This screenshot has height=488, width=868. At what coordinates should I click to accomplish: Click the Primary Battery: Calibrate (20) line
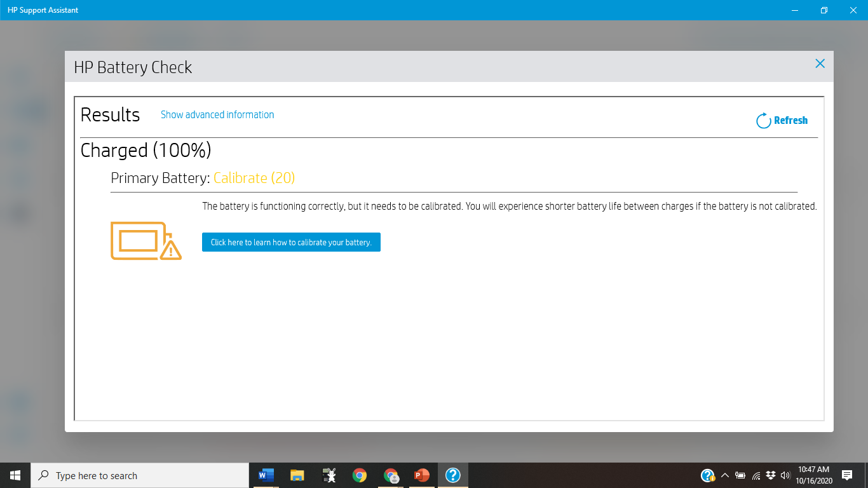click(x=203, y=178)
